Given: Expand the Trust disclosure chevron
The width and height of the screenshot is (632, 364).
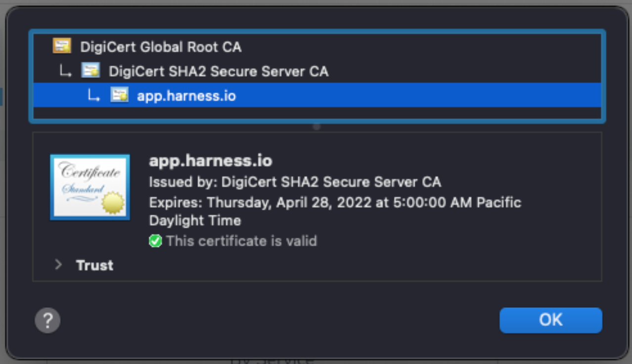Looking at the screenshot, I should 58,265.
